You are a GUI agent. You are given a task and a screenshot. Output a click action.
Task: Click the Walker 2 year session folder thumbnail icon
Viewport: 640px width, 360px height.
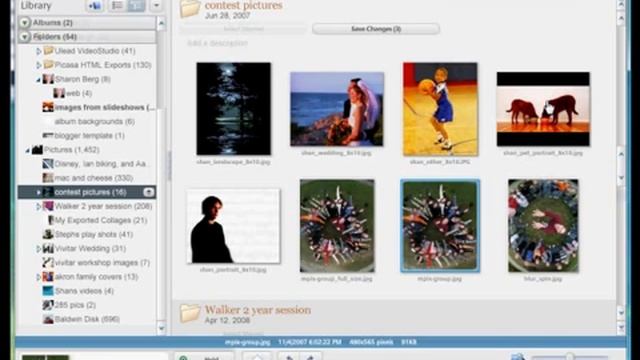48,206
